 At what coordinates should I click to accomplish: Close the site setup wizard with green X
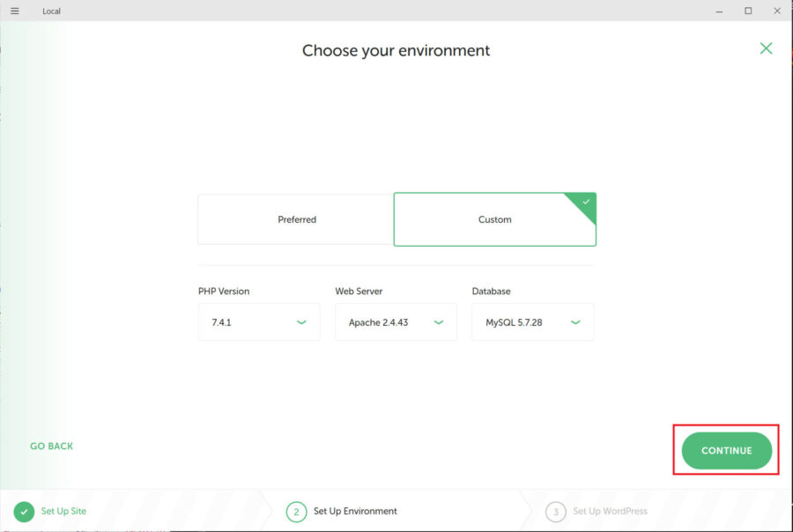click(x=766, y=48)
